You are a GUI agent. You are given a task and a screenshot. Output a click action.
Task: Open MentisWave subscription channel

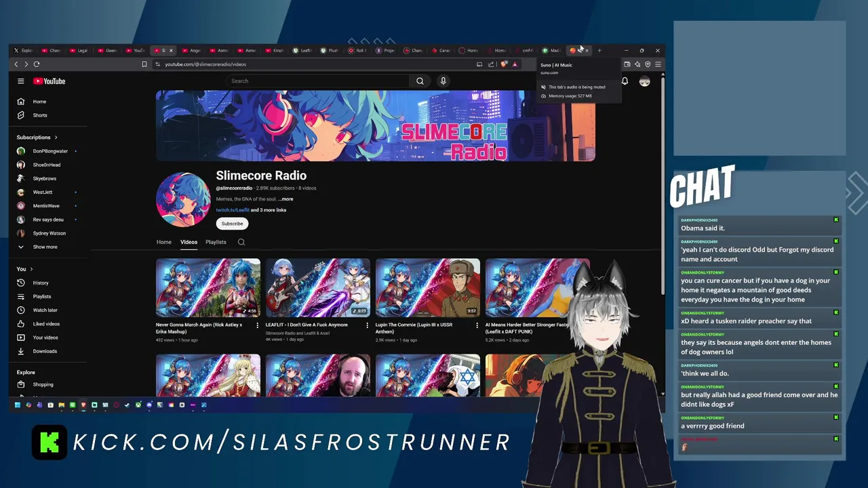tap(47, 206)
